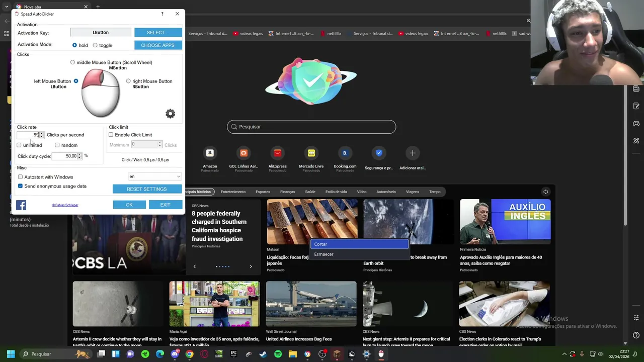Click the Pesquisar search box on the new tab page
Screen dimensions: 644x362
(311, 127)
